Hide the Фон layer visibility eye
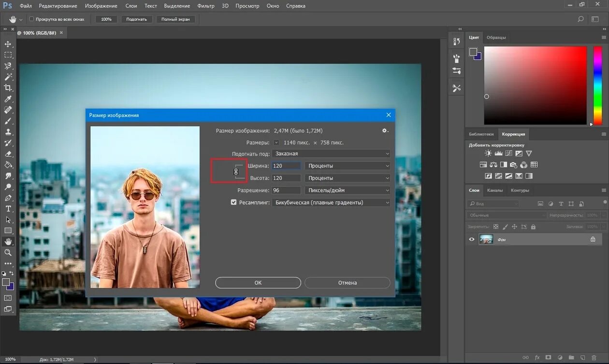The width and height of the screenshot is (609, 364). 472,239
